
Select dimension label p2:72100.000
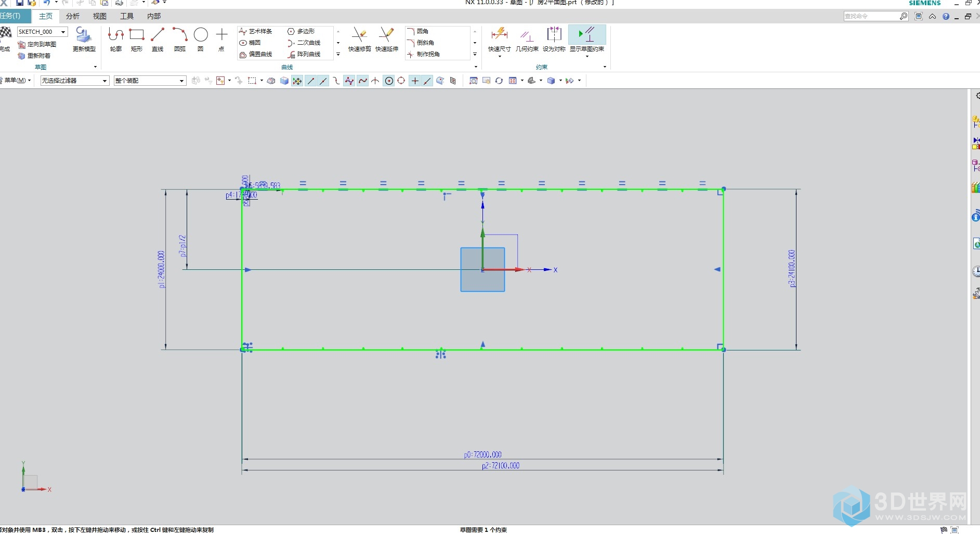501,466
